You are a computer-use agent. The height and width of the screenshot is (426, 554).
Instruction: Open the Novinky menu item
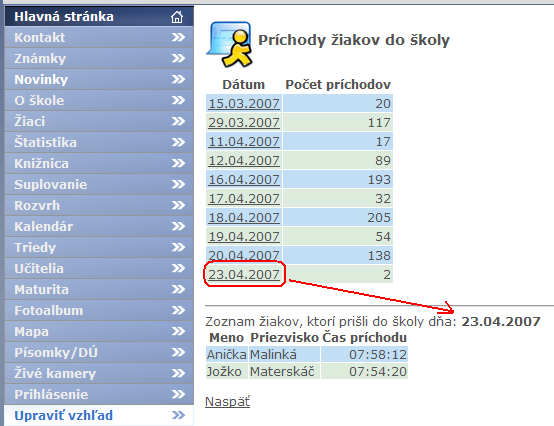pyautogui.click(x=99, y=79)
